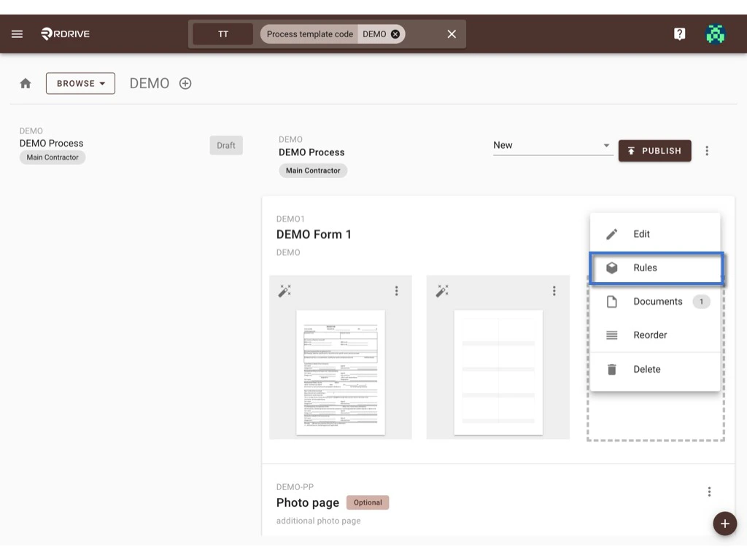Select the magic wand on the second page thumbnail

pos(441,290)
